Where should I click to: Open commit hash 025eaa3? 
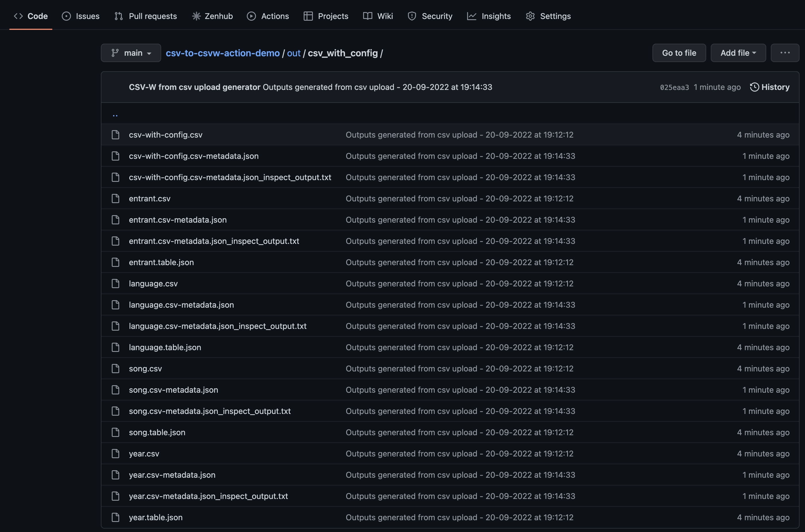(674, 88)
